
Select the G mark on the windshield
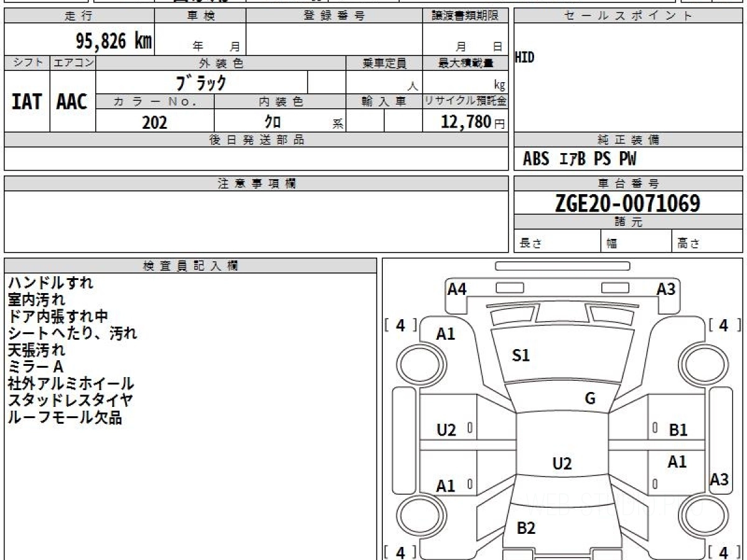click(590, 399)
